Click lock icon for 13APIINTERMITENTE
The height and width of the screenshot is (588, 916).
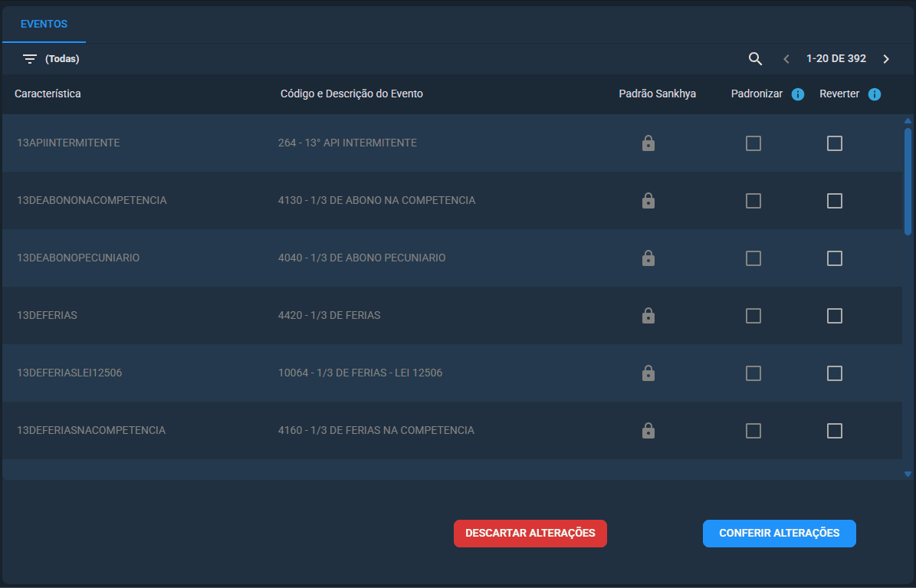[648, 143]
